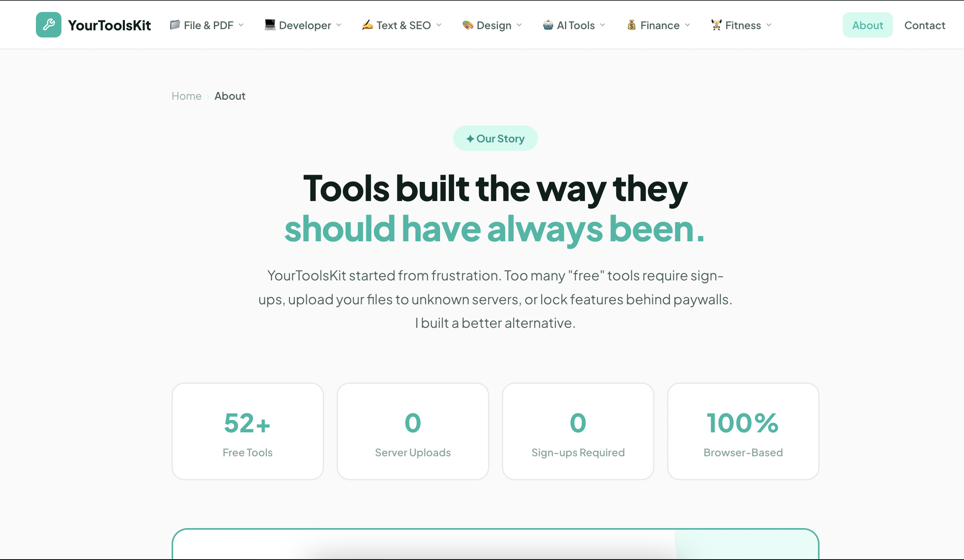Expand the Fitness dropdown chevron
Image resolution: width=964 pixels, height=560 pixels.
click(x=769, y=25)
